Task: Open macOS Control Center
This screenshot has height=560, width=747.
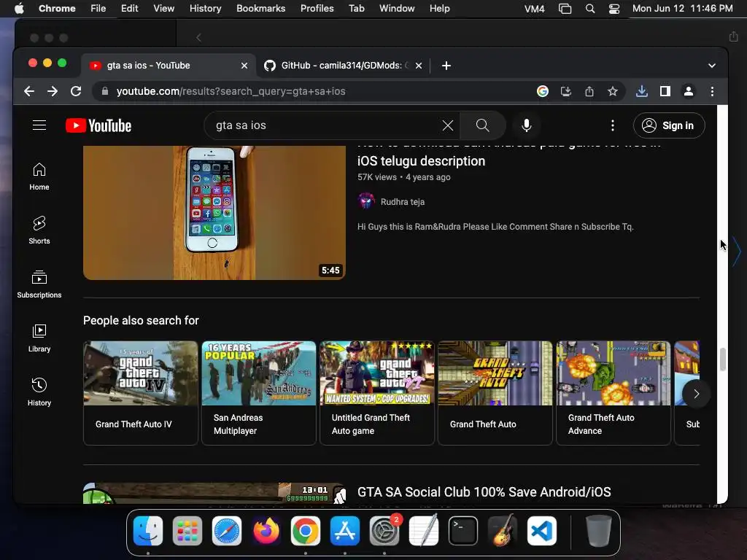Action: [614, 9]
